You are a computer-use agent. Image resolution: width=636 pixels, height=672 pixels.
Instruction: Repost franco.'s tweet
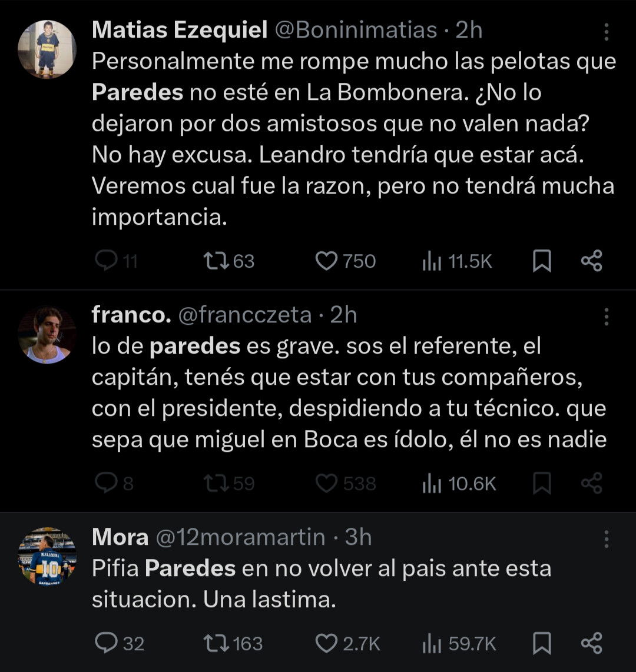pyautogui.click(x=212, y=483)
